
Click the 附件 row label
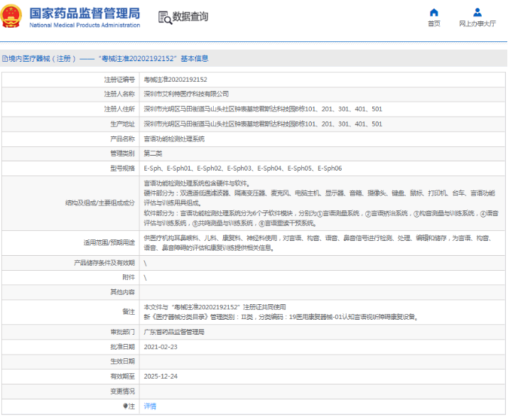click(129, 277)
